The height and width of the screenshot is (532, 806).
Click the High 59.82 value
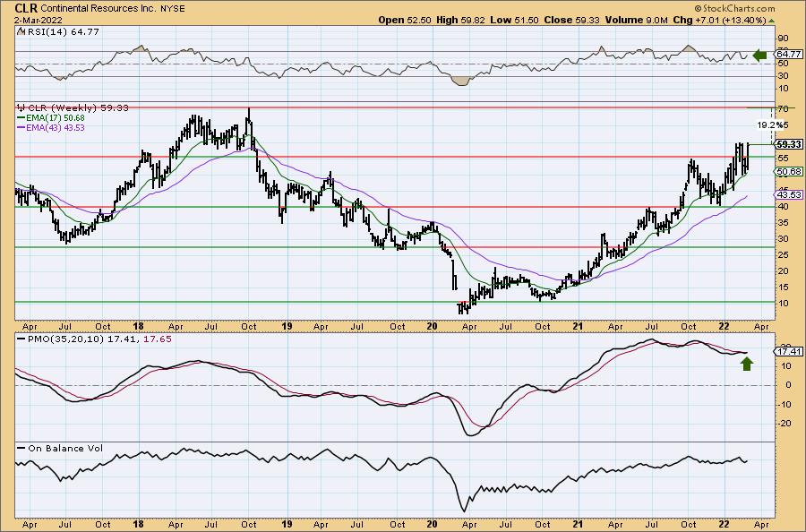[460, 20]
